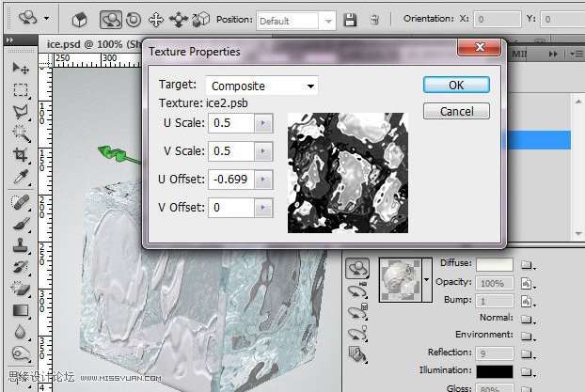This screenshot has height=392, width=585.
Task: Cancel the Texture Properties dialog
Action: click(456, 111)
